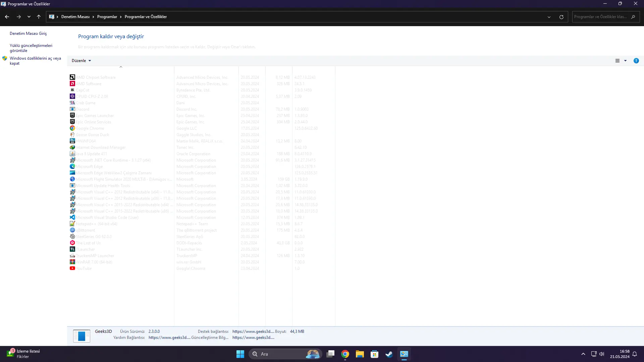Open Microsoft Store from the taskbar
Image resolution: width=644 pixels, height=362 pixels.
374,354
